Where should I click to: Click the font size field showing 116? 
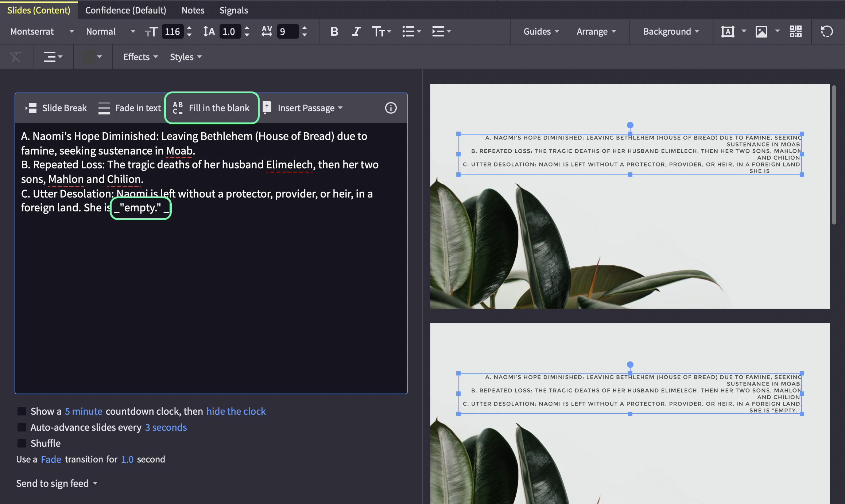[x=172, y=32]
